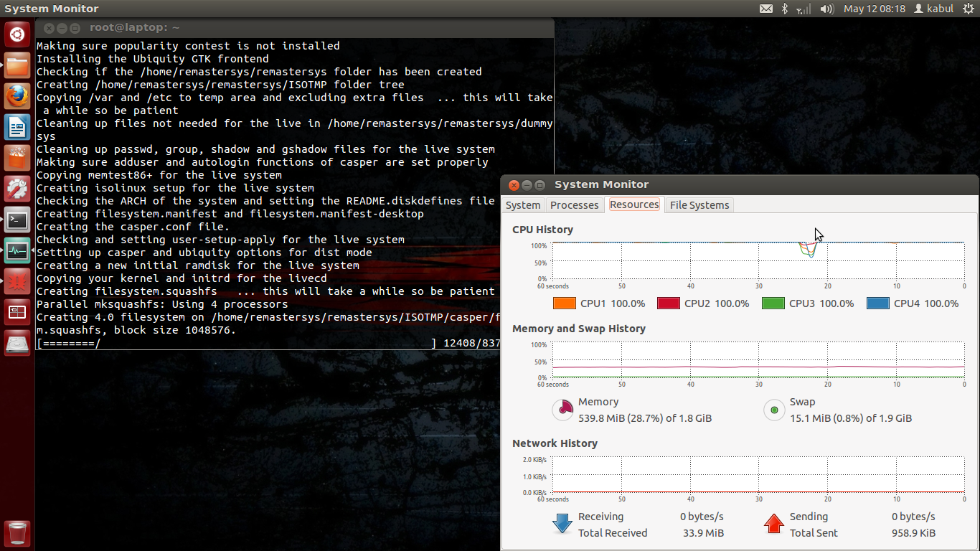980x551 pixels.
Task: Click the Memory and Swap History graph
Action: point(758,360)
